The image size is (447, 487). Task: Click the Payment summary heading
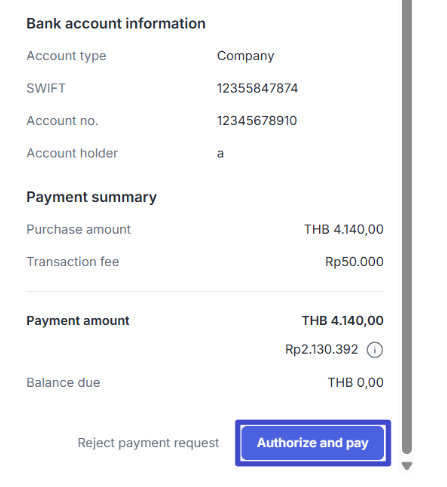pyautogui.click(x=91, y=197)
